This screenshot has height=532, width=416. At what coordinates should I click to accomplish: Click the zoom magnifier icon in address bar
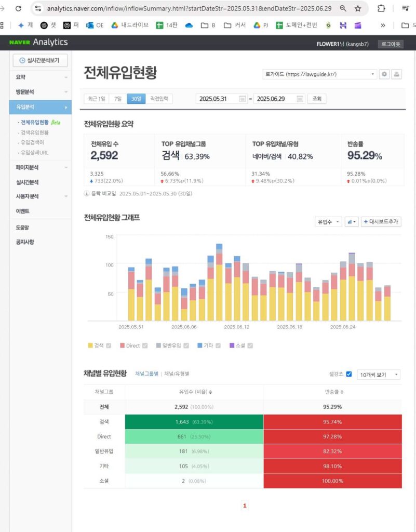[x=343, y=8]
